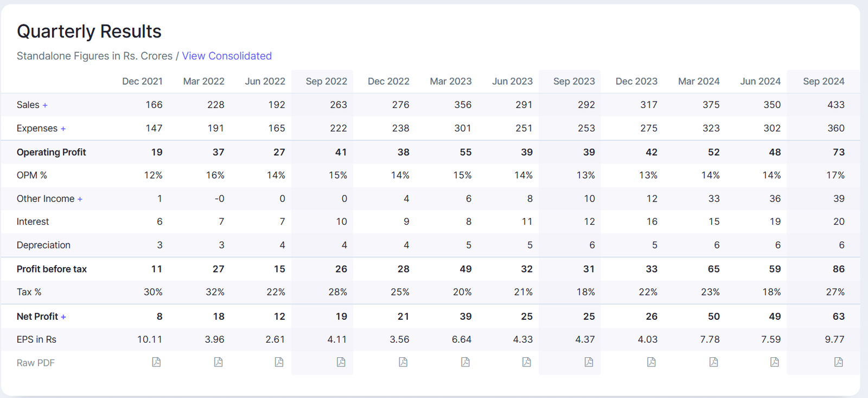This screenshot has width=868, height=398.
Task: Expand the Expenses row breakdown
Action: pyautogui.click(x=63, y=129)
